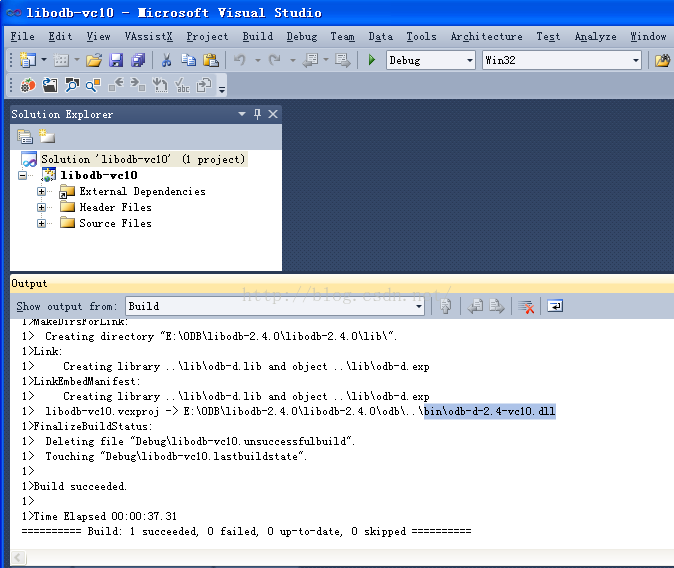
Task: Click the Output panel title tab
Action: [x=29, y=283]
